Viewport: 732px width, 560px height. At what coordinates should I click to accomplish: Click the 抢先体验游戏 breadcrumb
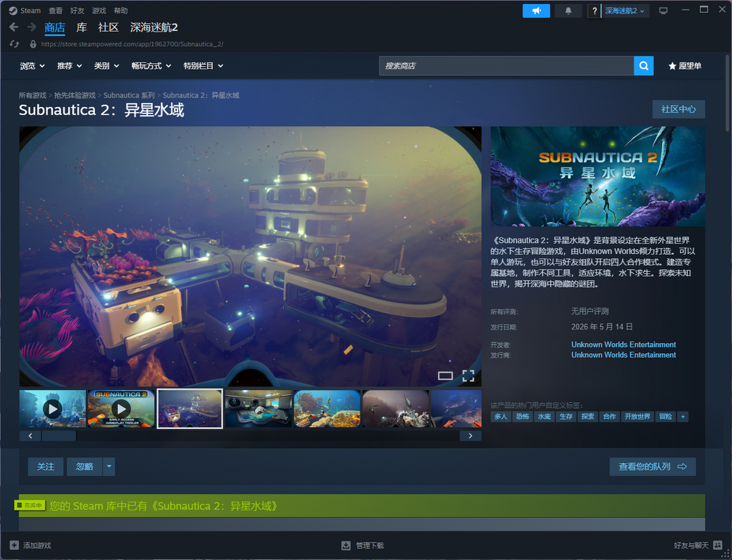(x=75, y=96)
